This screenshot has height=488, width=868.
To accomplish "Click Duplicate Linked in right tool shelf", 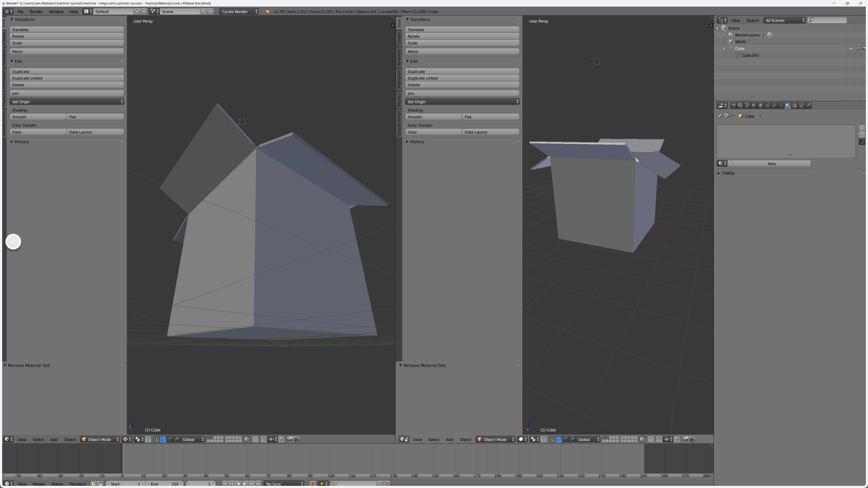I will click(462, 78).
